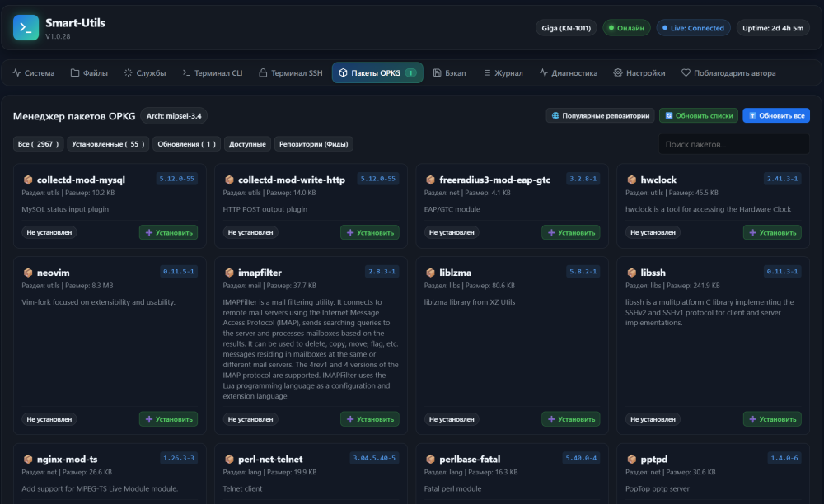The image size is (824, 504).
Task: Install neovim with Установить
Action: (169, 419)
